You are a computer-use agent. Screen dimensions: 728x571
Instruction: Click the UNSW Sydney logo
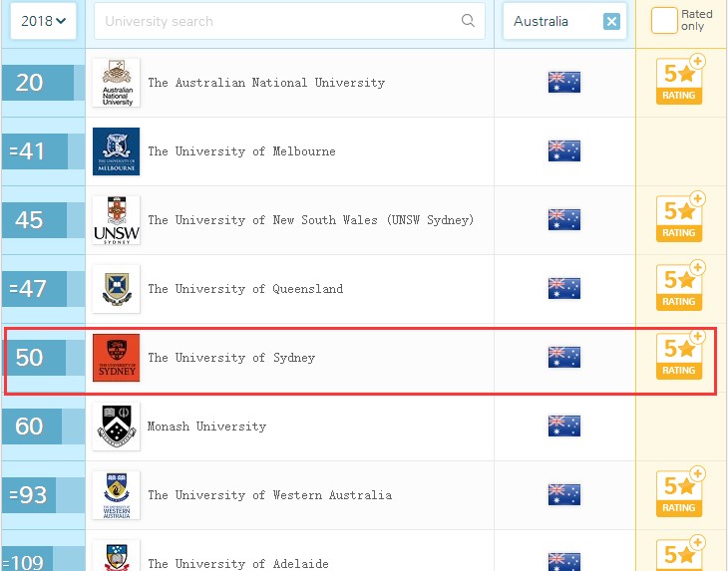(x=116, y=220)
